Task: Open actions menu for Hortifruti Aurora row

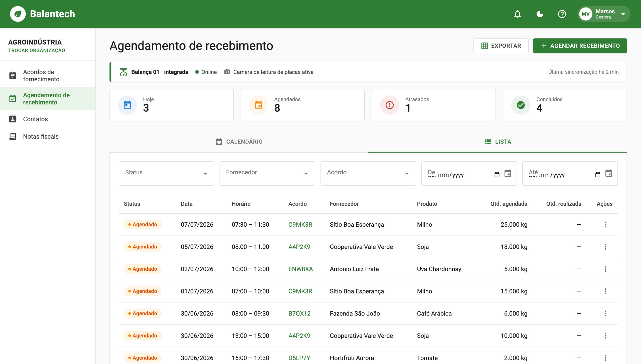Action: coord(605,358)
